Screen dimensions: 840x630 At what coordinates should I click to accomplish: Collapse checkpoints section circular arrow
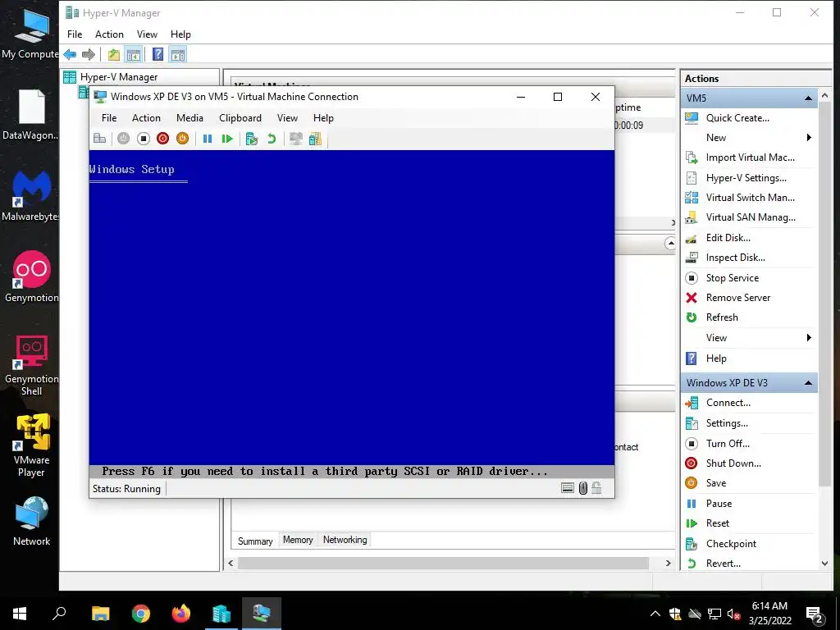click(669, 244)
